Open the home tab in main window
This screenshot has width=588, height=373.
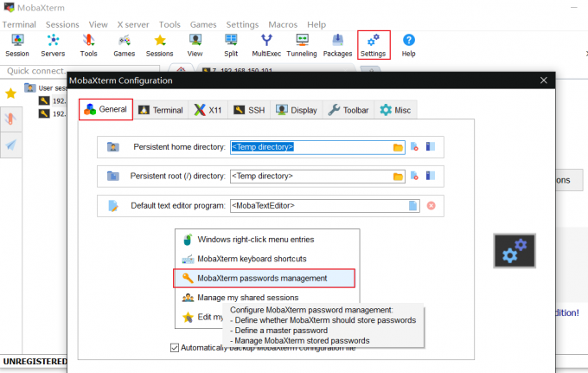181,69
